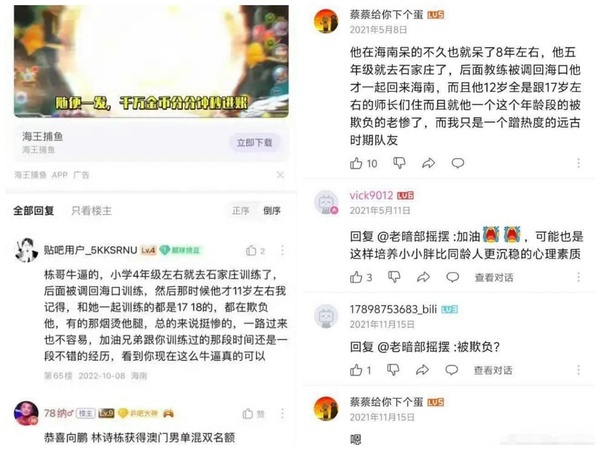This screenshot has height=450, width=600.
Task: Reply via bubble icon on 2021年5月8日 comment
Action: pos(458,163)
